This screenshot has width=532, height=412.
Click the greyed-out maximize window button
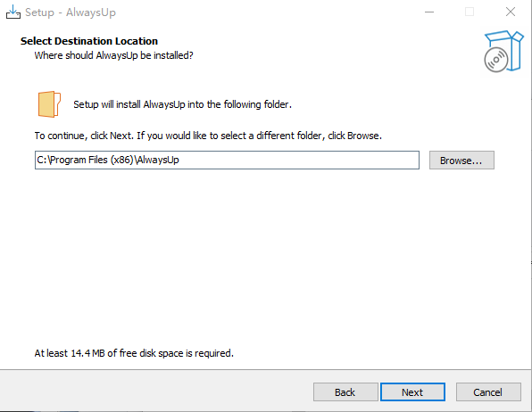(470, 12)
